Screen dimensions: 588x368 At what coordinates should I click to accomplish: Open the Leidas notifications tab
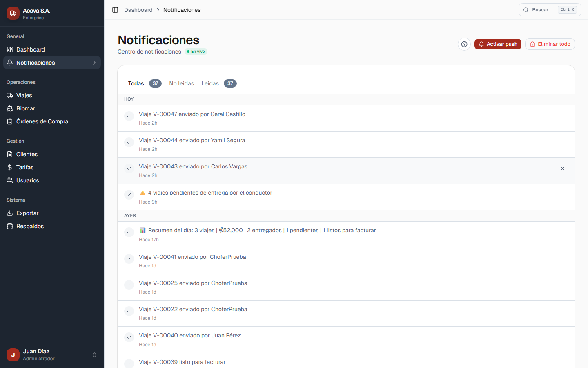210,83
